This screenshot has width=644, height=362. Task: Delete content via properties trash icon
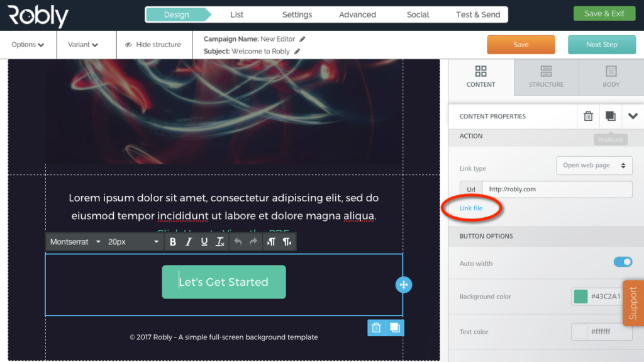coord(588,116)
